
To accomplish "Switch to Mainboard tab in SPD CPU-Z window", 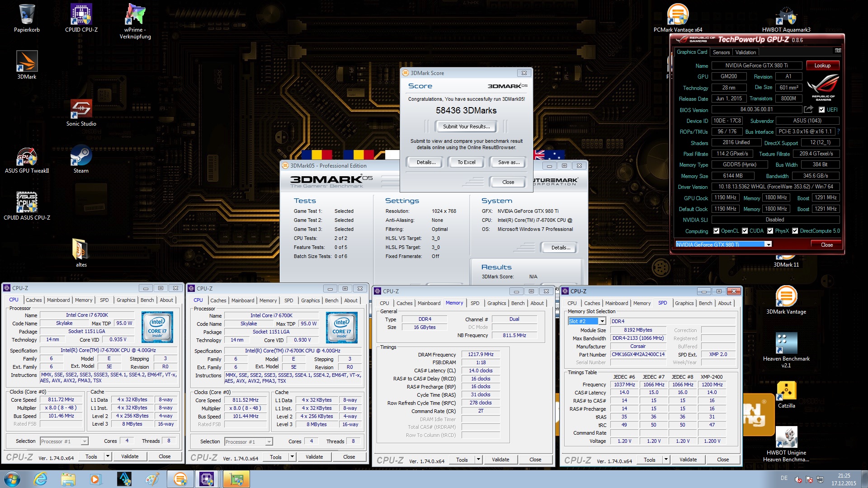I will [617, 303].
